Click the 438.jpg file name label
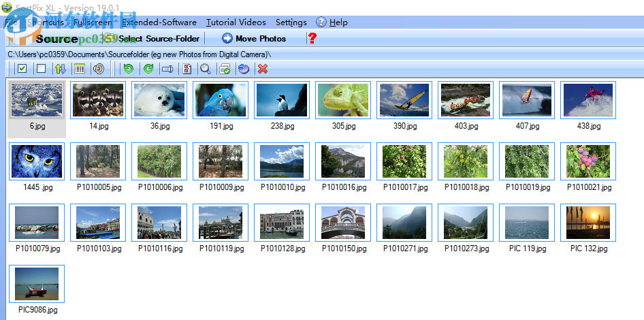Image resolution: width=644 pixels, height=320 pixels. (x=589, y=126)
